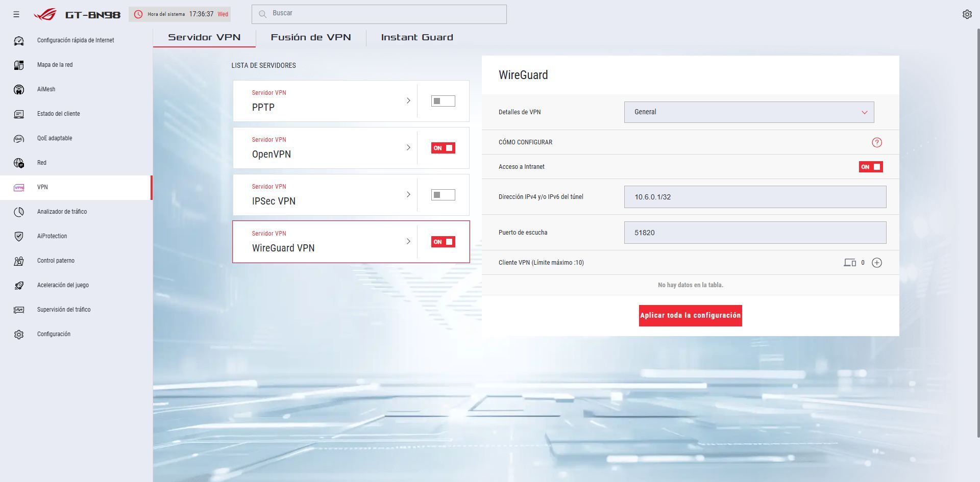Click the "Control paterno" sidebar label
980x482 pixels.
click(56, 261)
